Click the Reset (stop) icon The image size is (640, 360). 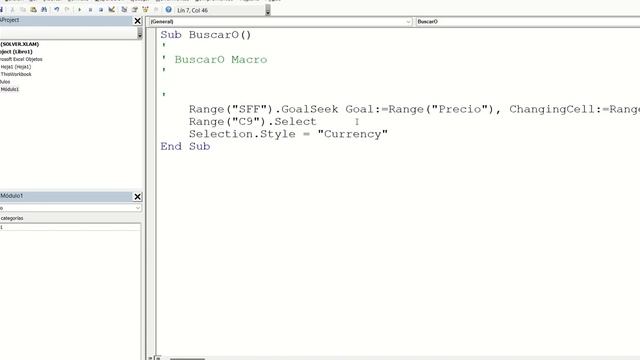coord(101,10)
